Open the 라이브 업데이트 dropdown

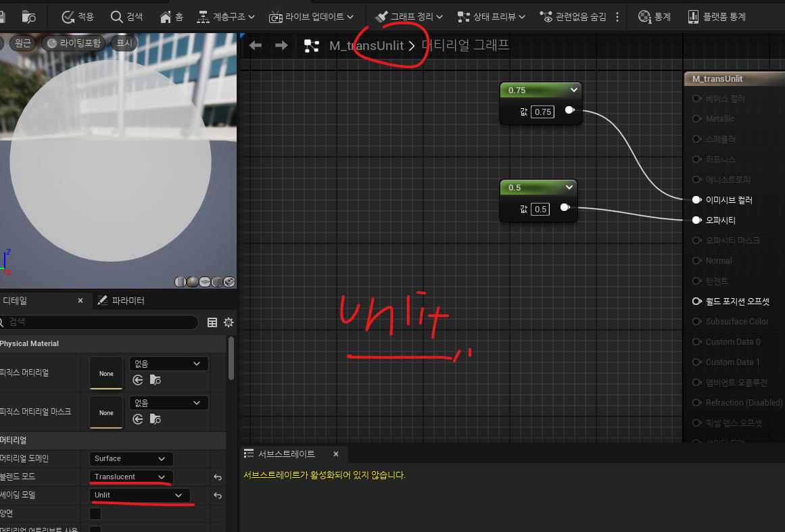click(311, 17)
